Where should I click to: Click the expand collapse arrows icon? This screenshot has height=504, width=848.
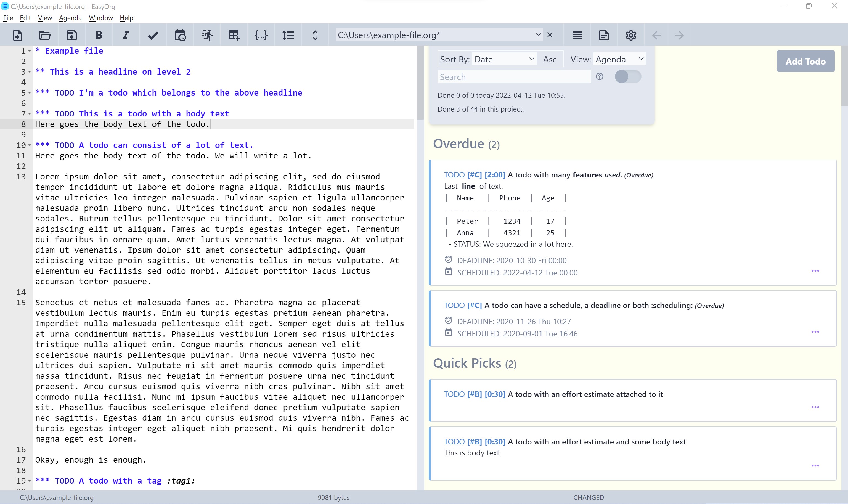coord(315,35)
